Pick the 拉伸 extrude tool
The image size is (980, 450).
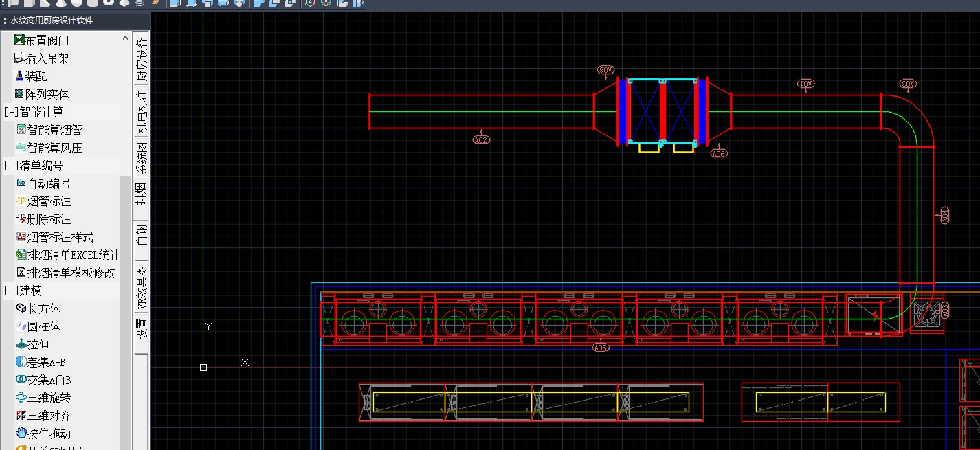pyautogui.click(x=32, y=344)
